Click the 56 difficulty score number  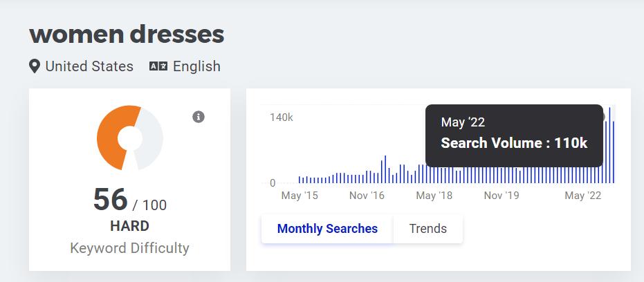pos(111,200)
